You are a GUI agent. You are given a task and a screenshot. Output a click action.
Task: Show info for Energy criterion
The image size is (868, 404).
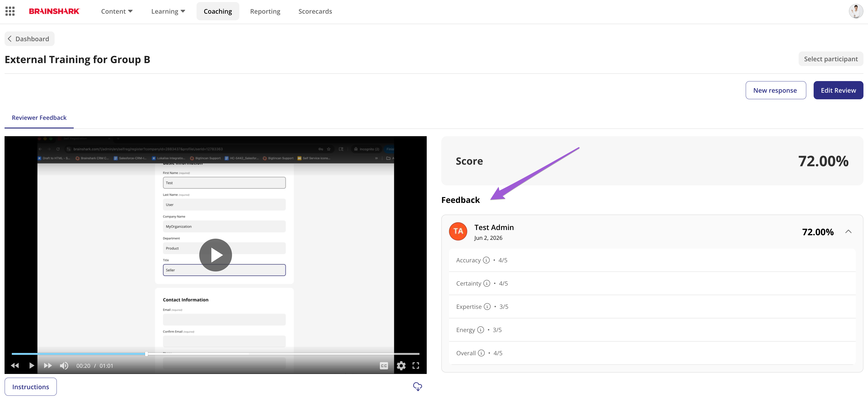(x=480, y=330)
